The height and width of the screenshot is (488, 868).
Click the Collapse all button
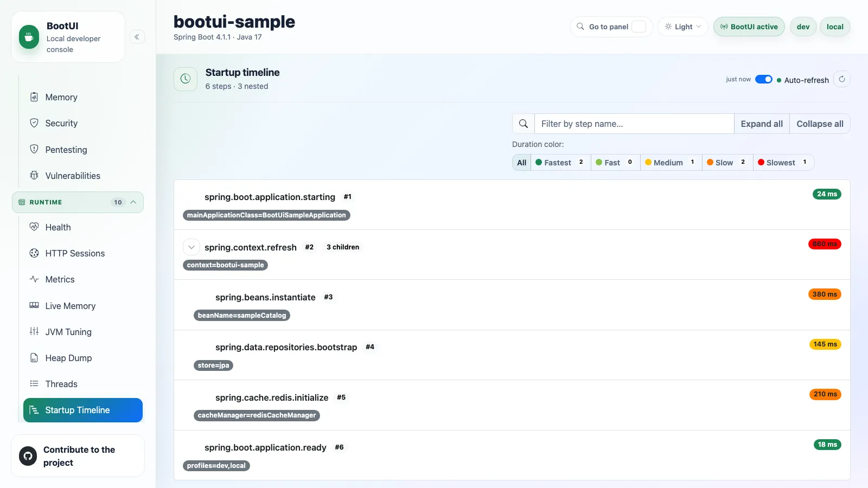(x=820, y=124)
